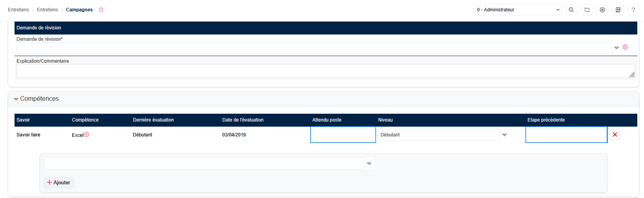Open Demande de révision dropdown arrow

[617, 48]
